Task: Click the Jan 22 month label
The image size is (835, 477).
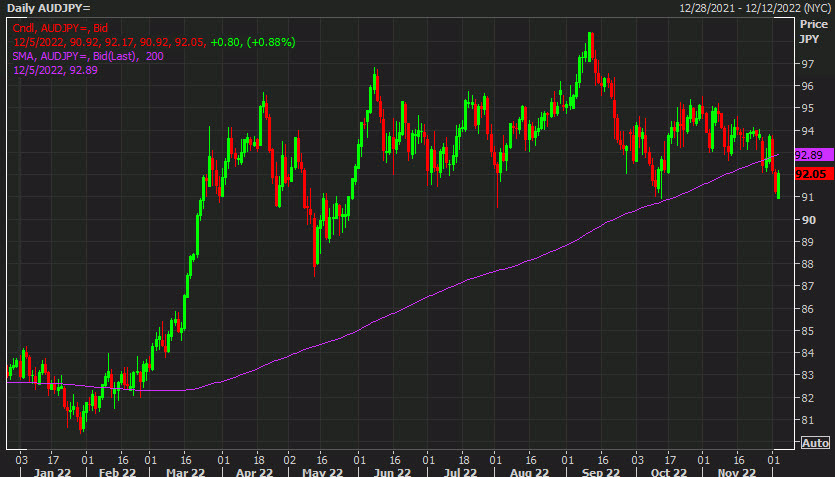Action: 52,472
